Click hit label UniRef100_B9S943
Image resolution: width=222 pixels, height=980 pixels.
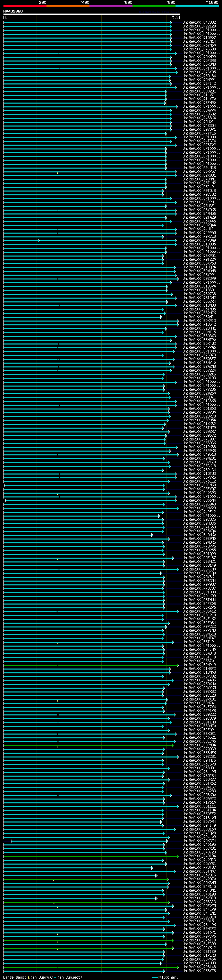(x=199, y=504)
